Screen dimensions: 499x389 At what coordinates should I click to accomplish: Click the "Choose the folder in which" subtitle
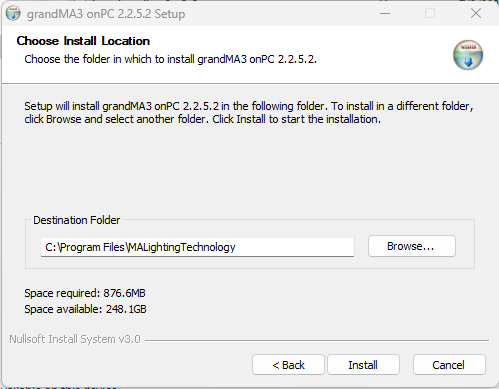click(170, 59)
